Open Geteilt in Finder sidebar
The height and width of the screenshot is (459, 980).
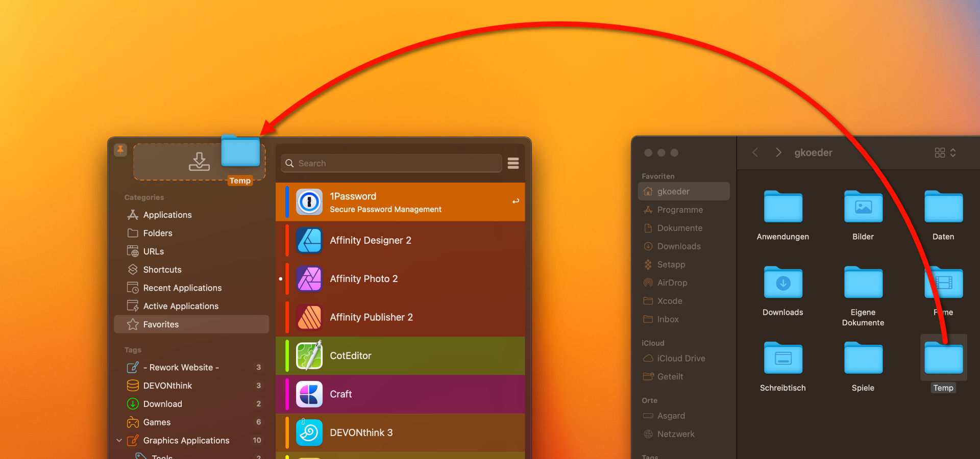point(684,377)
